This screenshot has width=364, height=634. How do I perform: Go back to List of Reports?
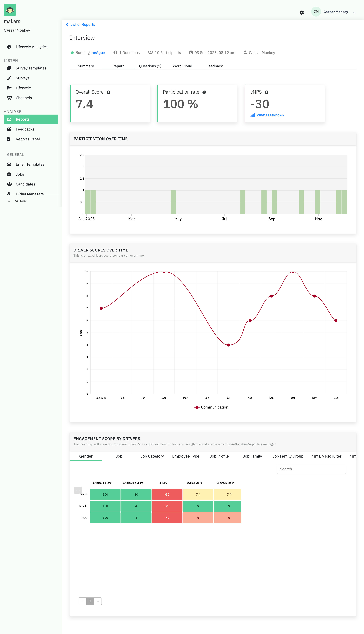coord(80,25)
